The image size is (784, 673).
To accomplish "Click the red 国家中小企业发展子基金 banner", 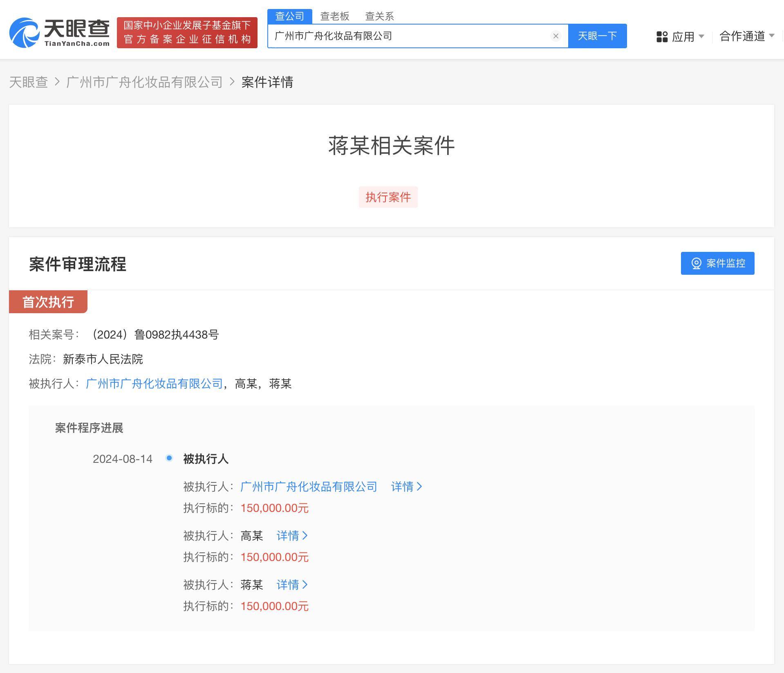I will (186, 32).
